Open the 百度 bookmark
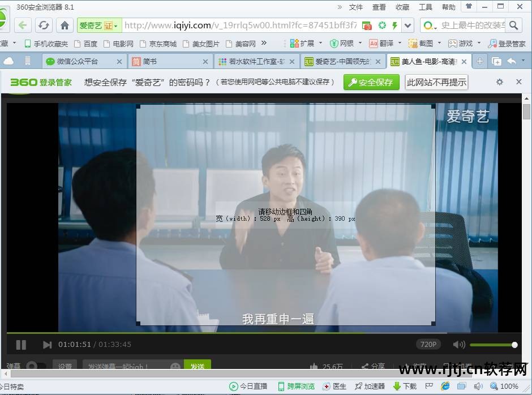 click(x=85, y=44)
